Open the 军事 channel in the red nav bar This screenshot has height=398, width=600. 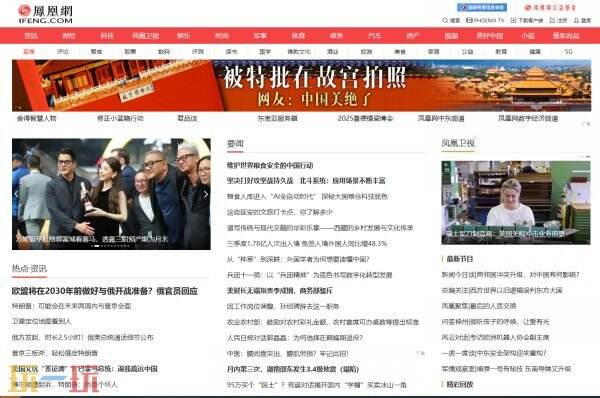pos(260,36)
